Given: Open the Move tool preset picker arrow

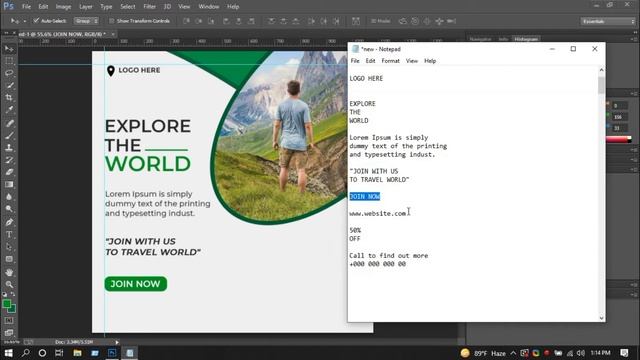Looking at the screenshot, I should (24, 21).
